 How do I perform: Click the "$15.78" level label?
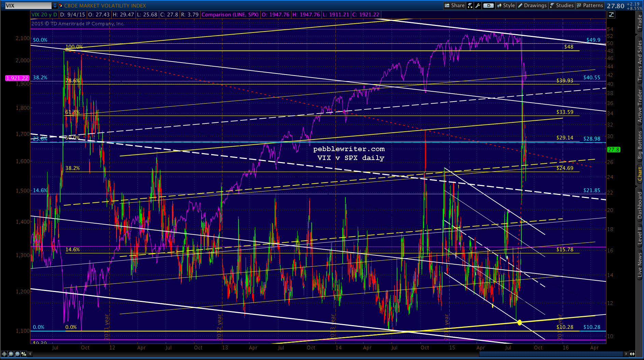click(565, 250)
